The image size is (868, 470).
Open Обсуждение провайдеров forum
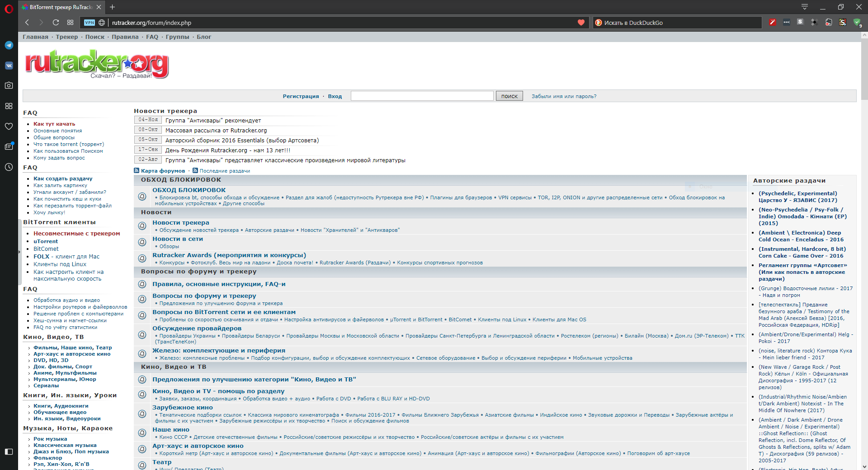click(197, 329)
